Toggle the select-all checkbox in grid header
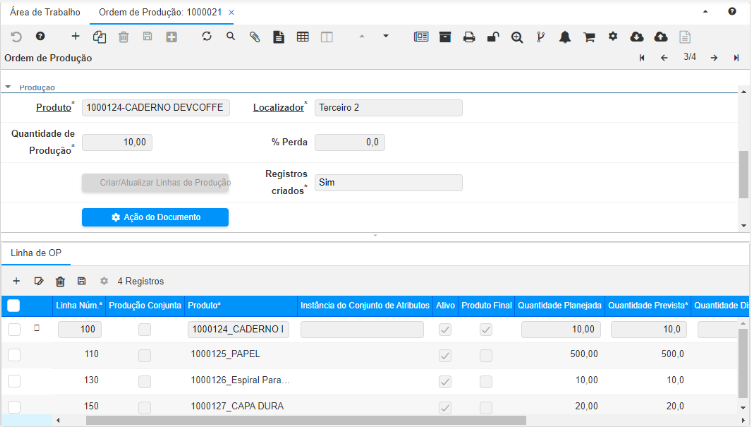 pos(14,305)
